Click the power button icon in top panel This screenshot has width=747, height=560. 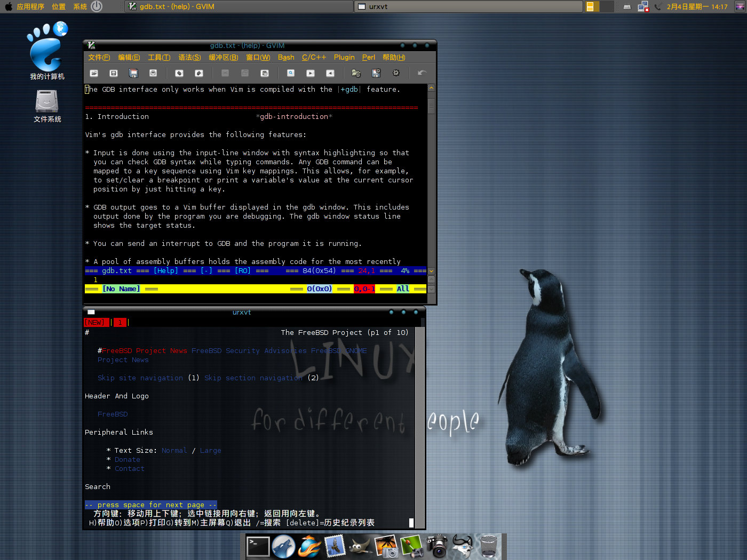pyautogui.click(x=97, y=6)
